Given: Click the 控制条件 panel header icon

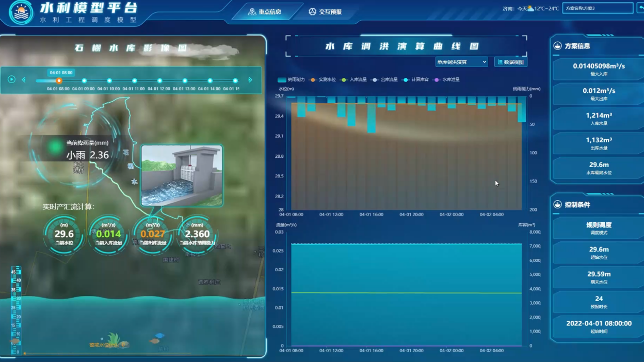Looking at the screenshot, I should (557, 205).
